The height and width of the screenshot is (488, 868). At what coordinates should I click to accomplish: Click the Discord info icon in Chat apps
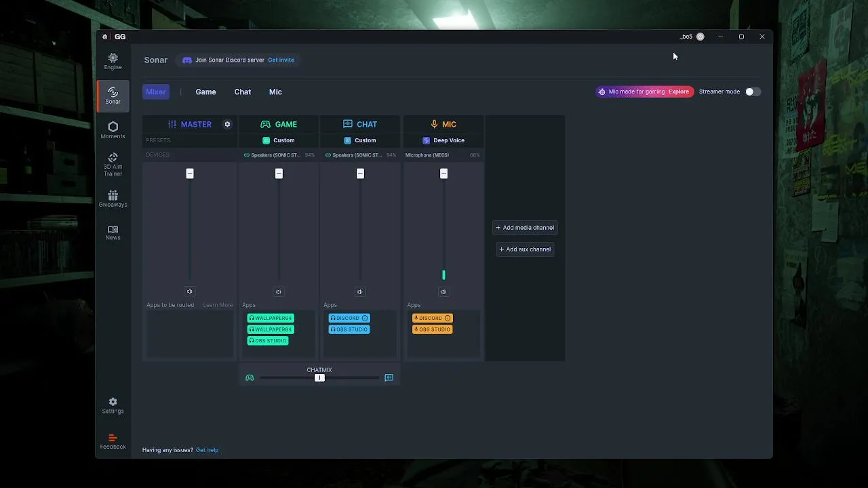coord(365,318)
